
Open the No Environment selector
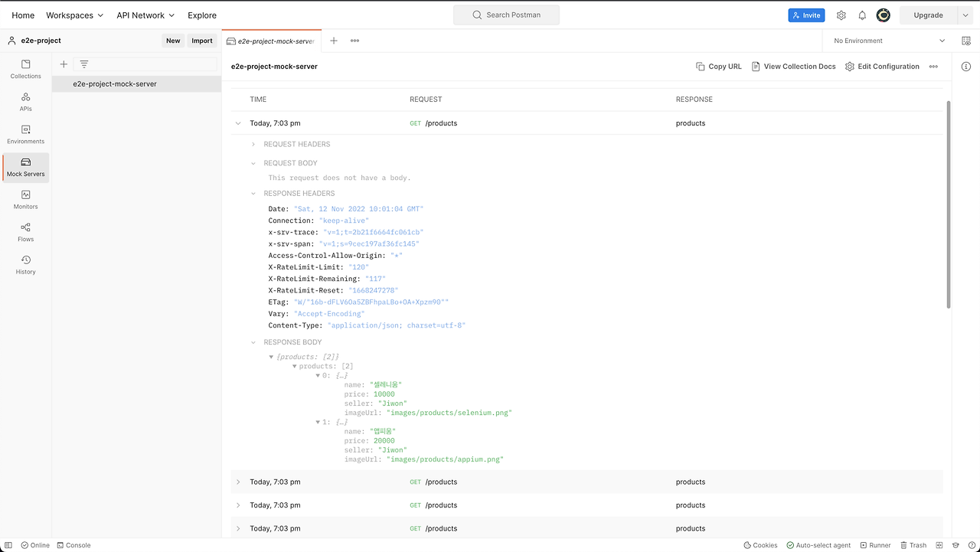[889, 41]
